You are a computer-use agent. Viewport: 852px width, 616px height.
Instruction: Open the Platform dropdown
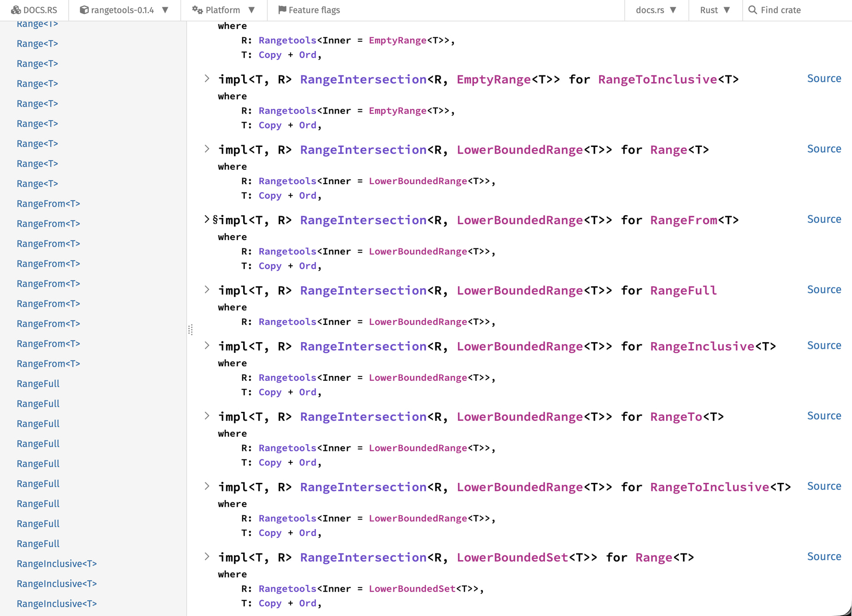[252, 10]
